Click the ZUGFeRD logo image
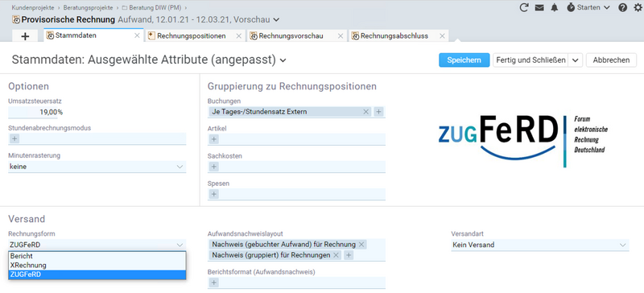Viewport: 644px width, 293px height. 523,141
